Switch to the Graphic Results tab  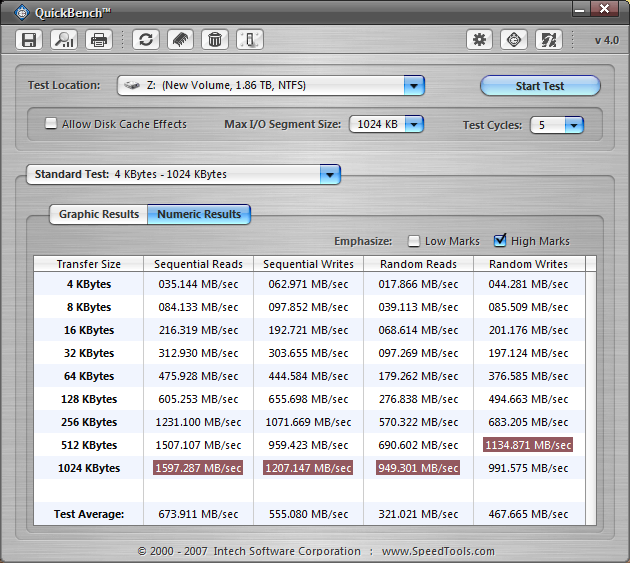click(x=98, y=214)
